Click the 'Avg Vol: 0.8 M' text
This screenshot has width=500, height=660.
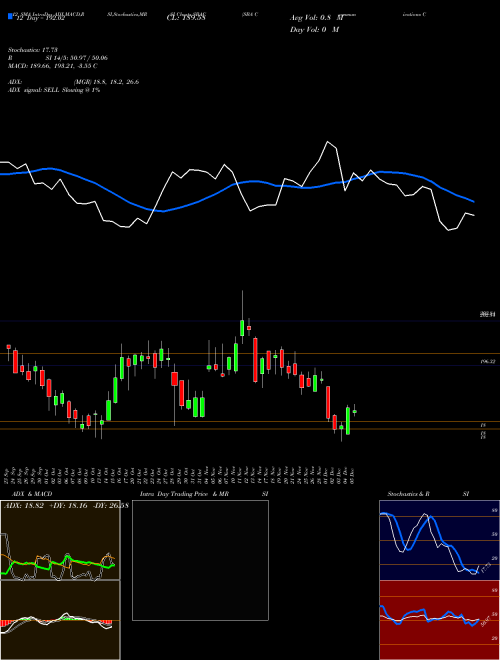pyautogui.click(x=316, y=18)
